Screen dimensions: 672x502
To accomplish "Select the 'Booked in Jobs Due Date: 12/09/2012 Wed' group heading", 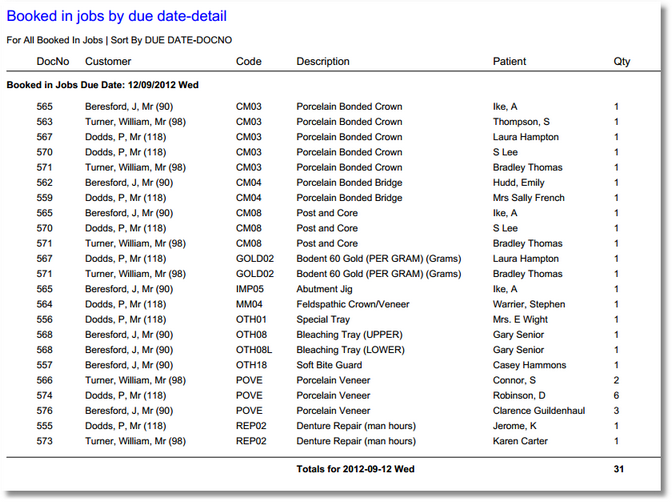I will click(x=102, y=85).
